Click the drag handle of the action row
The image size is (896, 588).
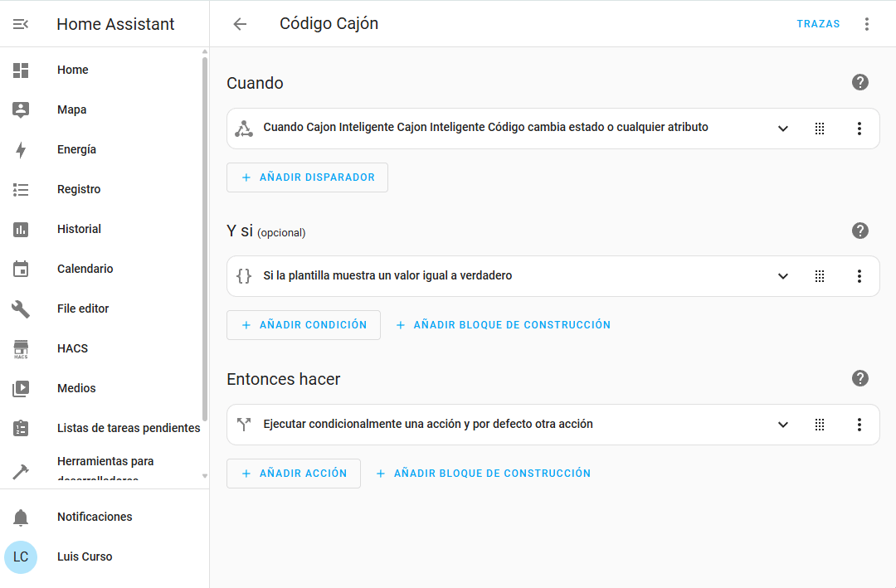tap(820, 425)
